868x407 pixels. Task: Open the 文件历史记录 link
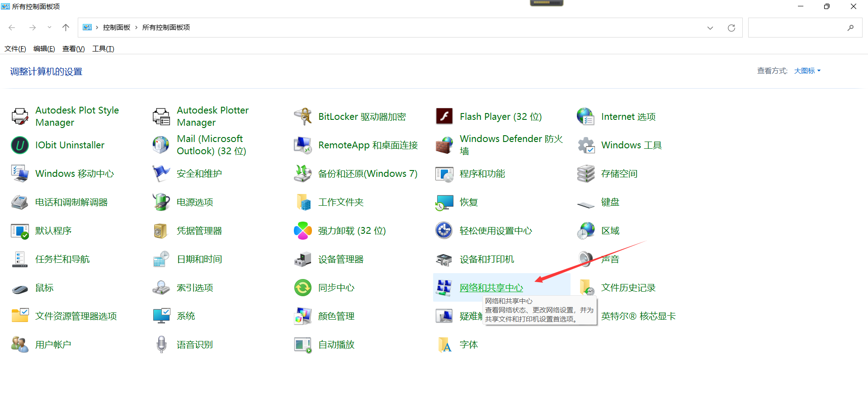click(x=628, y=288)
